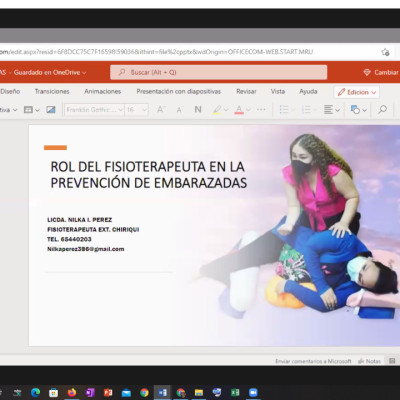Toggle the Notas pane
The image size is (400, 400).
tap(369, 361)
